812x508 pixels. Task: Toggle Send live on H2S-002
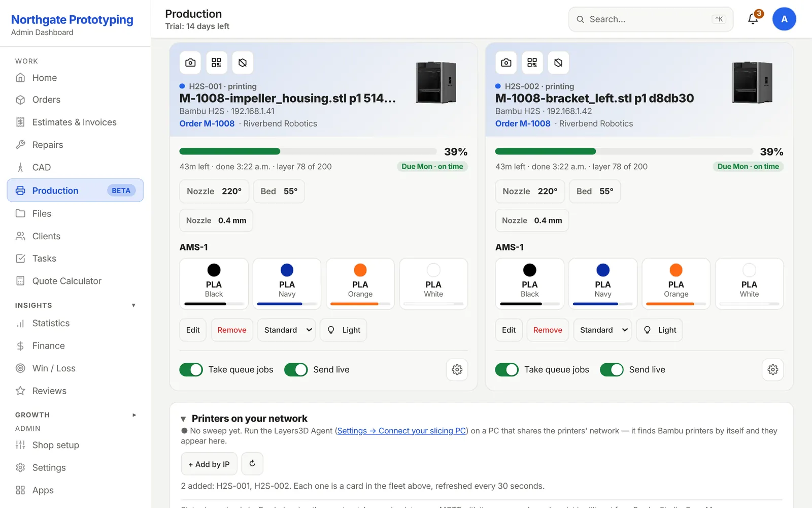pos(612,369)
